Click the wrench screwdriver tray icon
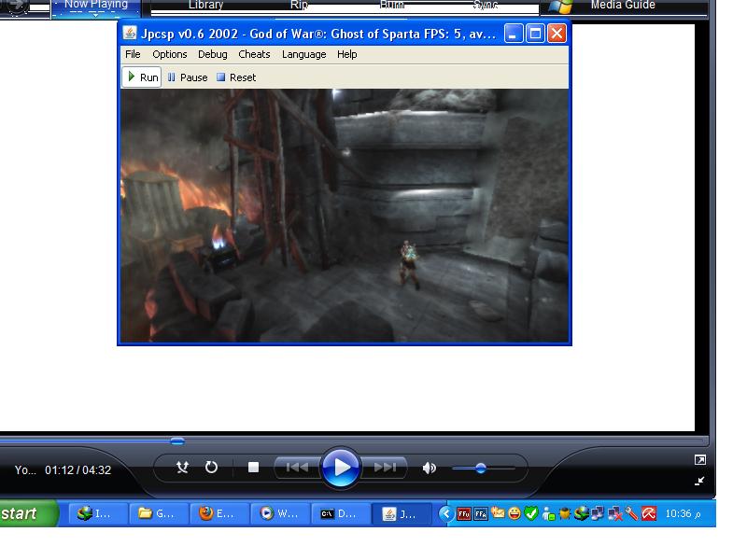The height and width of the screenshot is (560, 747). 631,513
